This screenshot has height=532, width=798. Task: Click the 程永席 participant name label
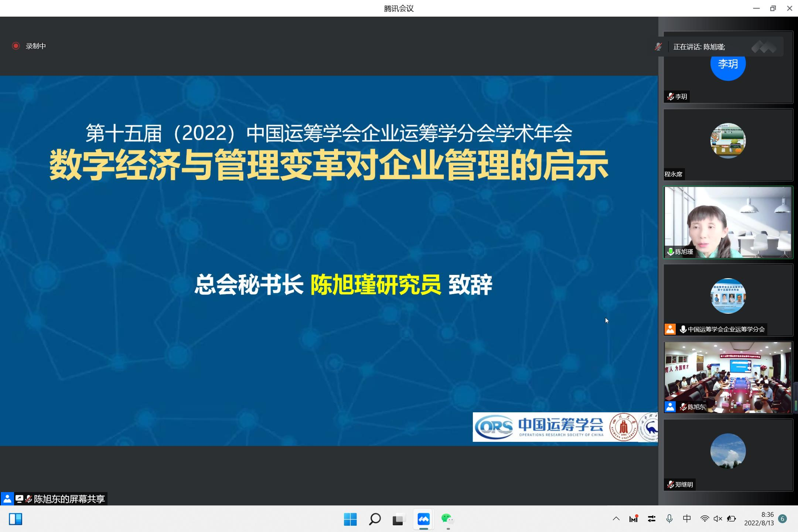673,174
